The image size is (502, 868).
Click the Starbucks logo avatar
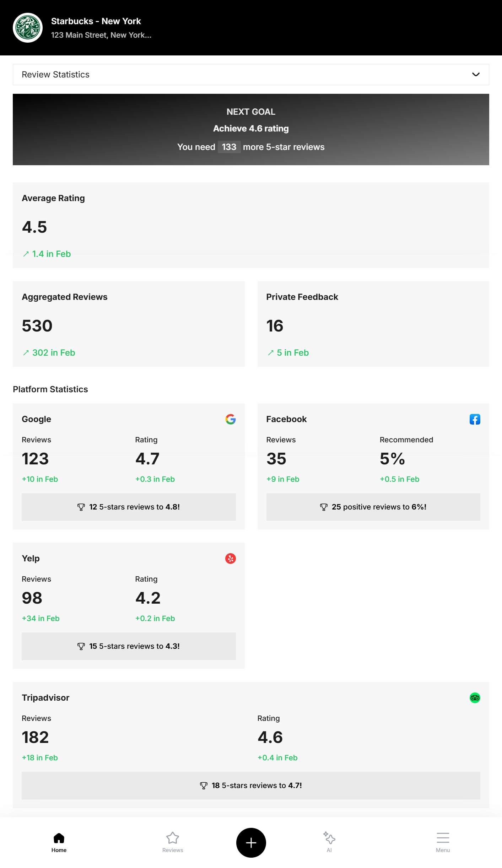click(28, 28)
